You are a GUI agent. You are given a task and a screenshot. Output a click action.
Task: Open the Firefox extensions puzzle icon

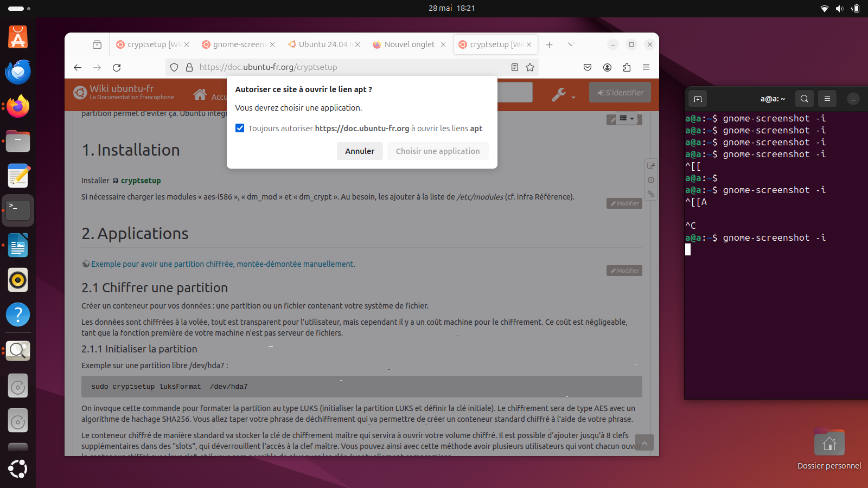click(627, 67)
